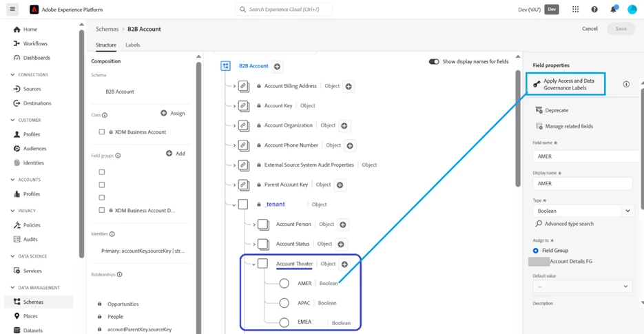Select the _tenant checkbox

tap(243, 204)
